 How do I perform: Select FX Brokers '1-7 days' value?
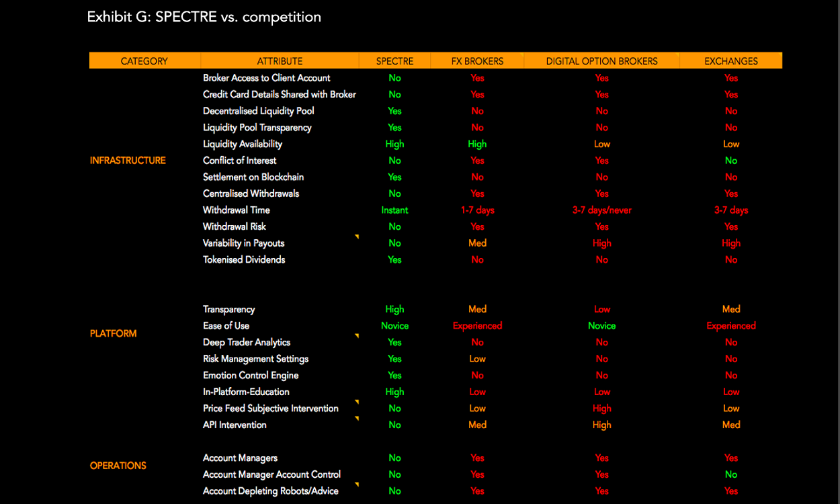477,210
